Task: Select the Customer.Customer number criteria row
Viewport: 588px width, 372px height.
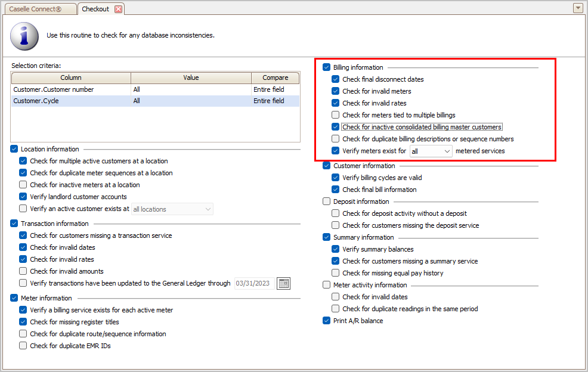Action: point(155,89)
